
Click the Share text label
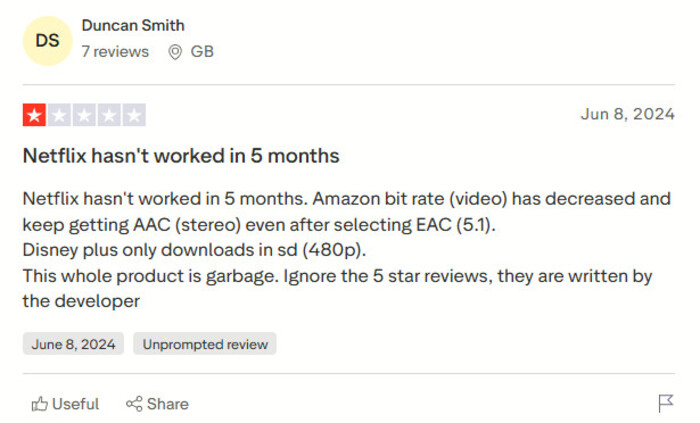click(x=168, y=404)
